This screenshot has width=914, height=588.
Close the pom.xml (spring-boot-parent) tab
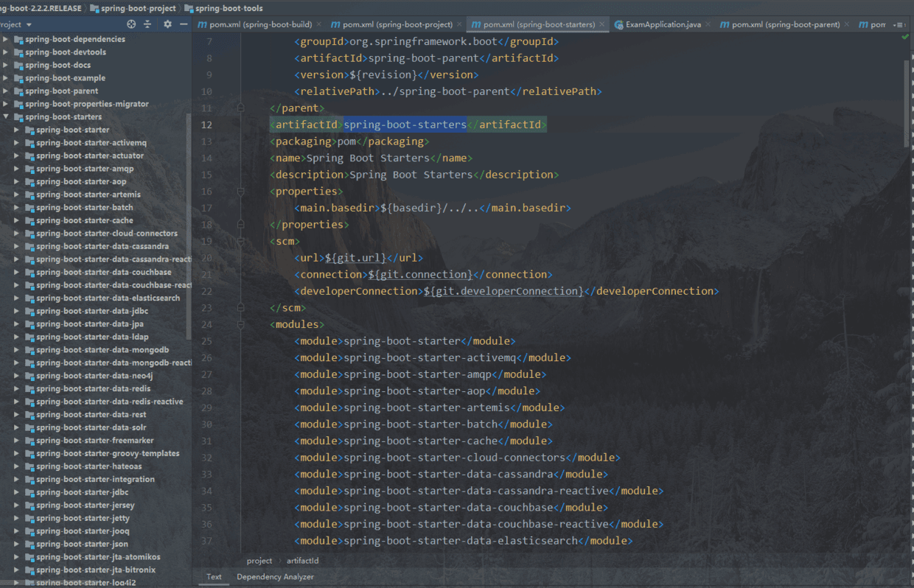847,24
